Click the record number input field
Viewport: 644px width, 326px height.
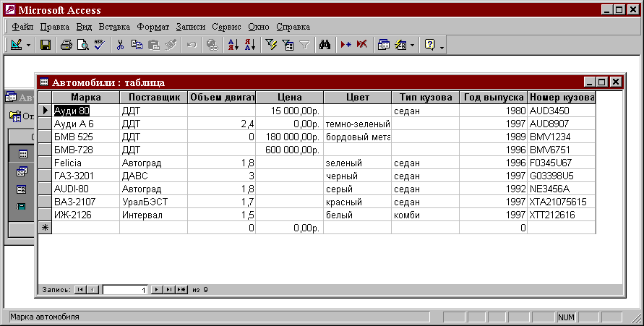125,289
